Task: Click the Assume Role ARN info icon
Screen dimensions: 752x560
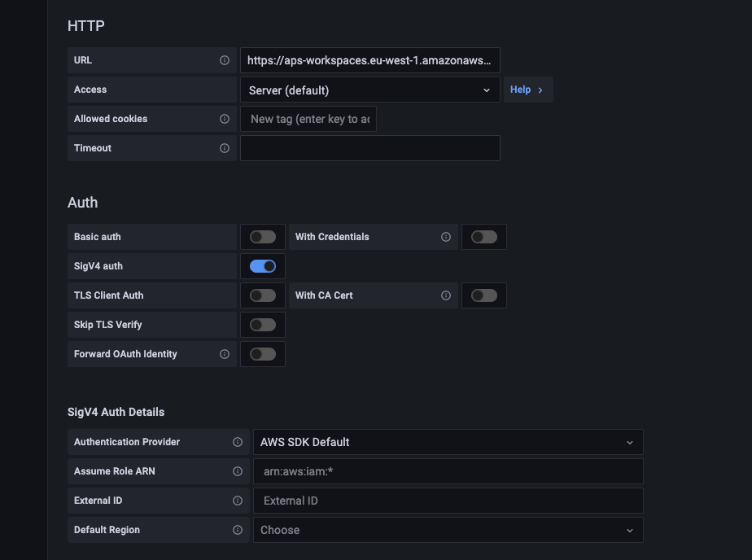Action: point(238,470)
